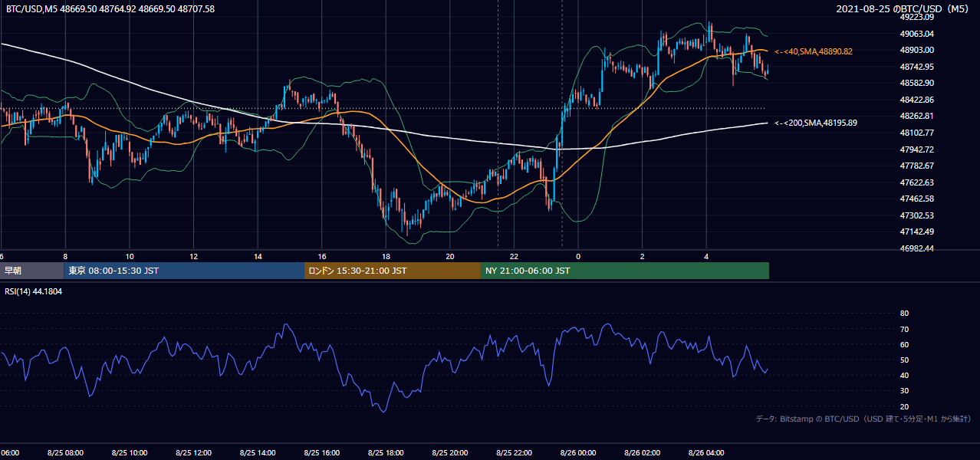Screen dimensions: 980x460
Task: Select the NY 21:00-06:00 JST session bar
Action: tap(625, 271)
